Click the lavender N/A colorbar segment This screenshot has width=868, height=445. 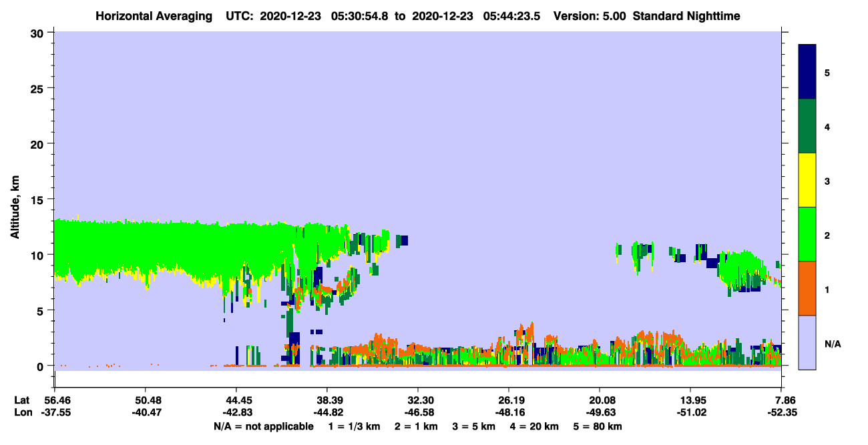[x=807, y=342]
